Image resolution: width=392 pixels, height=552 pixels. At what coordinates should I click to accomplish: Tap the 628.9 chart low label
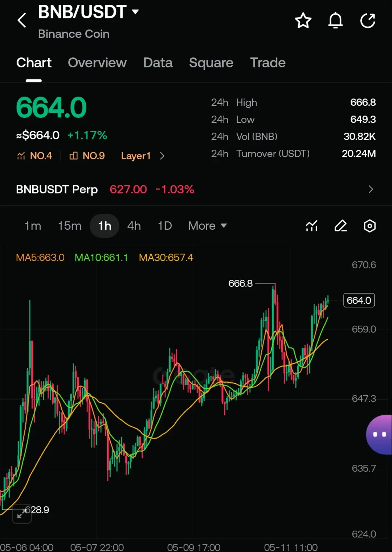(37, 510)
